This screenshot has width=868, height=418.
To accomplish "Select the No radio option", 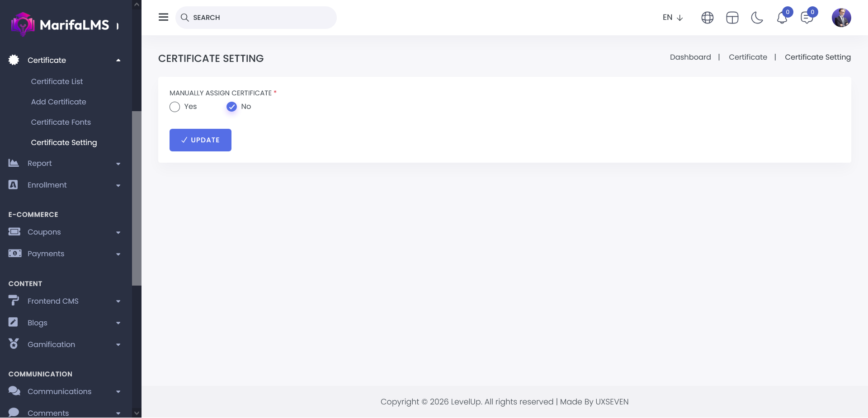I will tap(231, 107).
